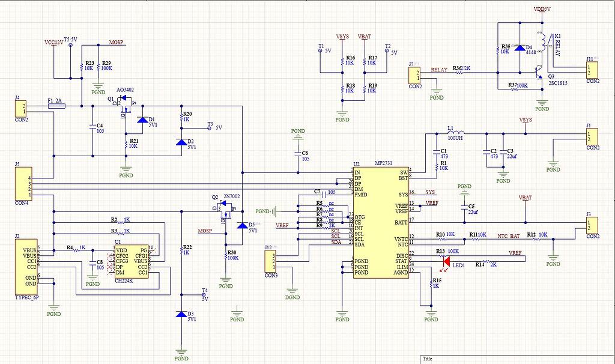Click the AO3402 MOSFET Q1 symbol
Screen dimensions: 615x364
click(126, 103)
